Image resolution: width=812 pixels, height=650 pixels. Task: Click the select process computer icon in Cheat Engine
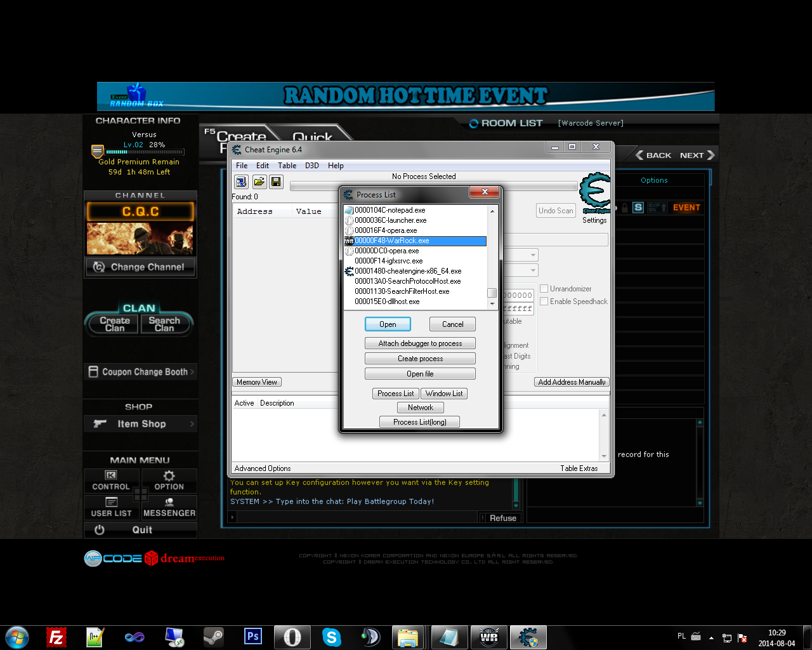(x=241, y=182)
